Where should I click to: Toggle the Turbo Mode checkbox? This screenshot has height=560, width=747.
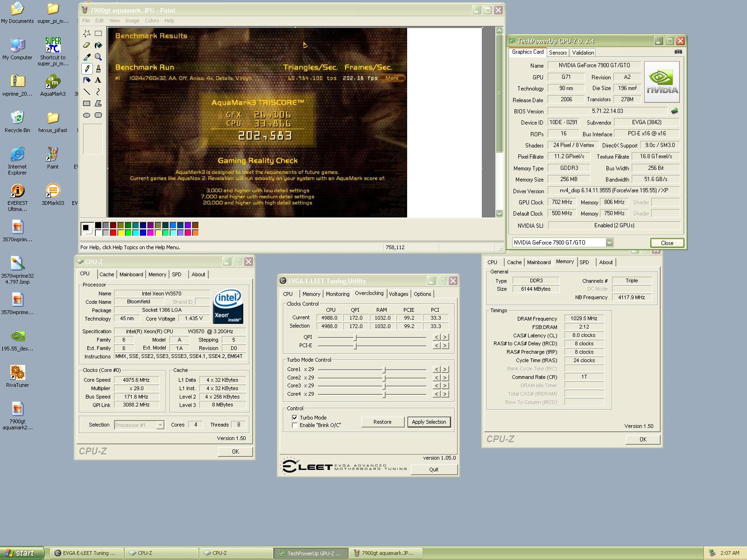[x=295, y=418]
